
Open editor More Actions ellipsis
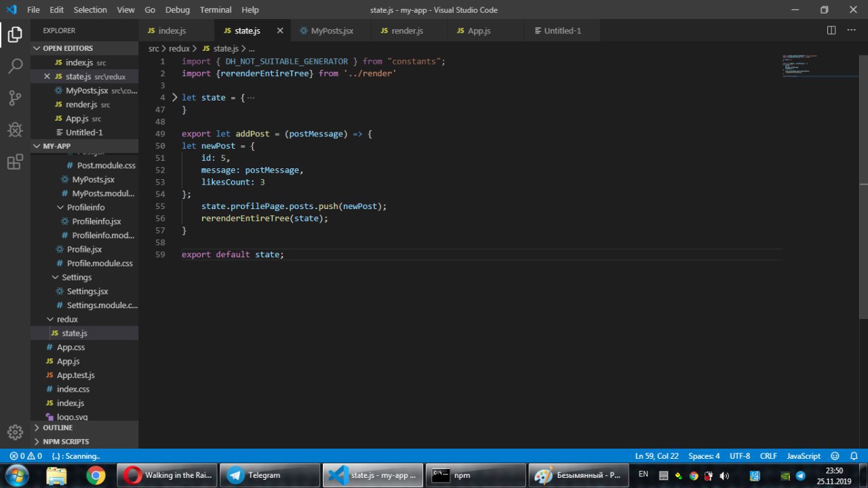pos(852,31)
